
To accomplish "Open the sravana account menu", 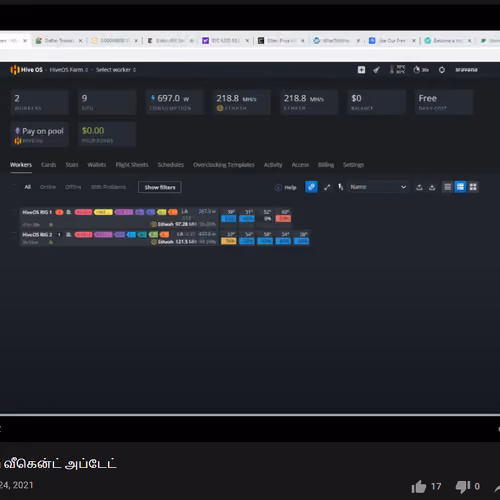I will coord(466,70).
